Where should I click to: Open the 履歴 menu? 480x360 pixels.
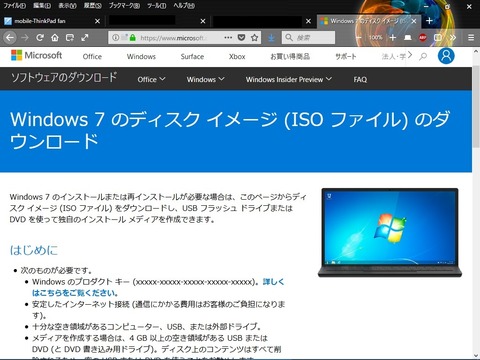point(93,6)
